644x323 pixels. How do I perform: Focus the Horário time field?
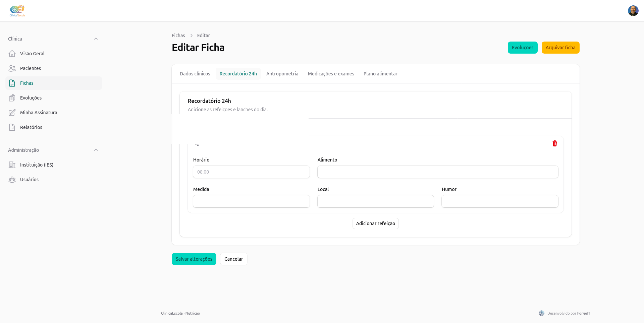[x=252, y=172]
